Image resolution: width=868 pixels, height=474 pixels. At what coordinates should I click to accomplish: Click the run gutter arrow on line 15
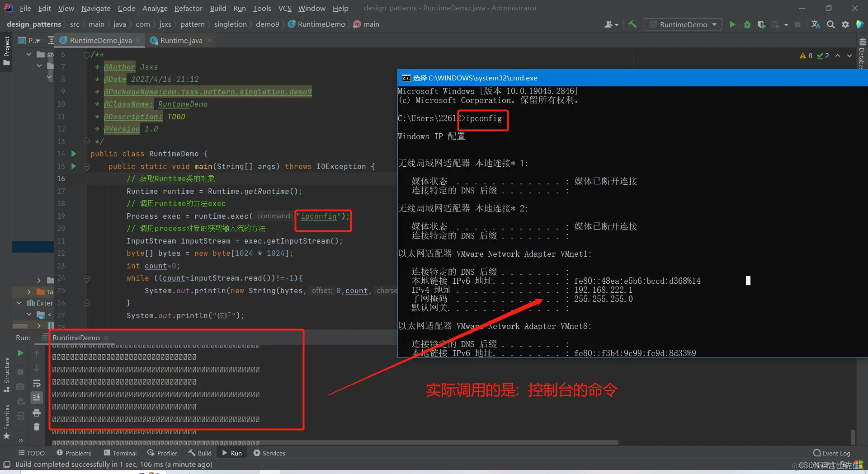pyautogui.click(x=74, y=166)
